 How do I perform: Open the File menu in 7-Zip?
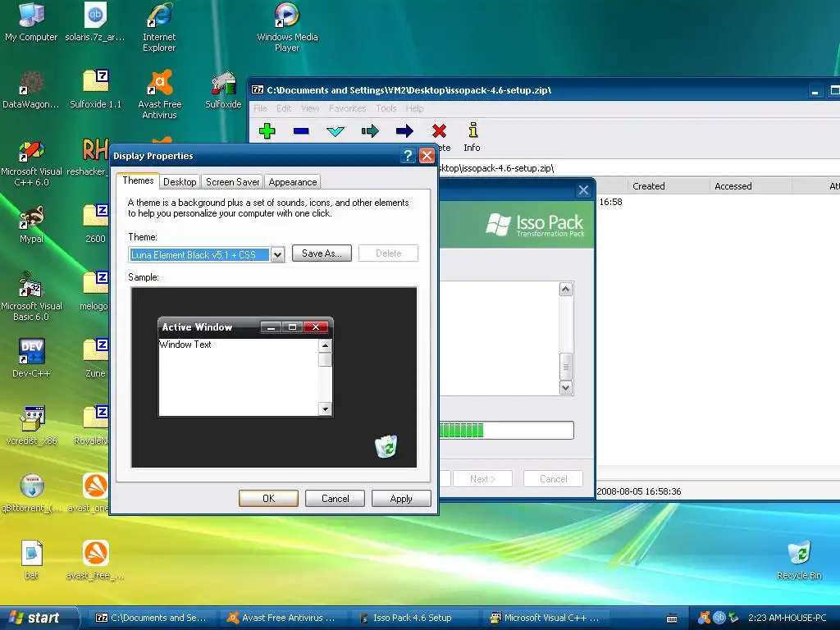pos(260,108)
